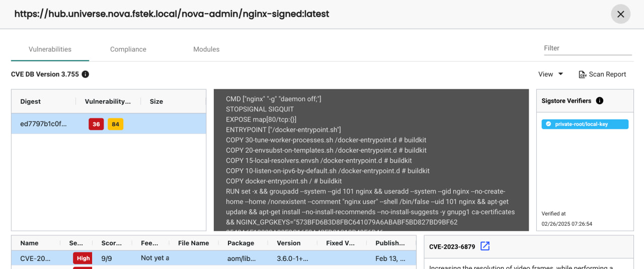Click the yellow 84 medium vulnerabilities badge
This screenshot has height=269, width=644.
[x=115, y=124]
